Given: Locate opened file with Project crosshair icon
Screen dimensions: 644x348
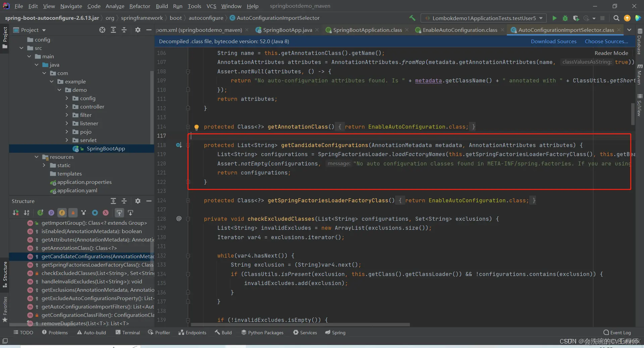Looking at the screenshot, I should (102, 30).
